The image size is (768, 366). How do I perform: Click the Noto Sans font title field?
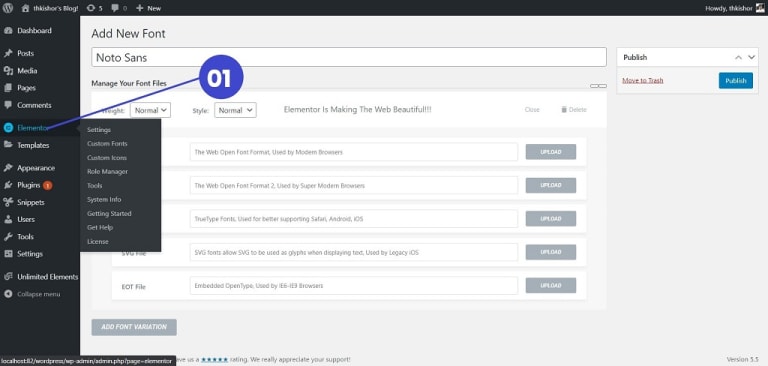(x=349, y=57)
